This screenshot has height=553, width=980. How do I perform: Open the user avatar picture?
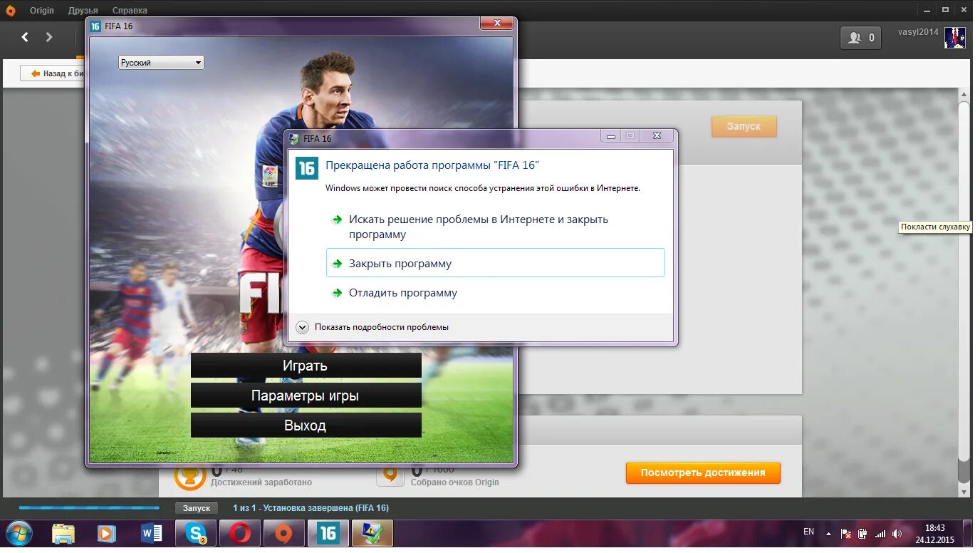pyautogui.click(x=954, y=37)
